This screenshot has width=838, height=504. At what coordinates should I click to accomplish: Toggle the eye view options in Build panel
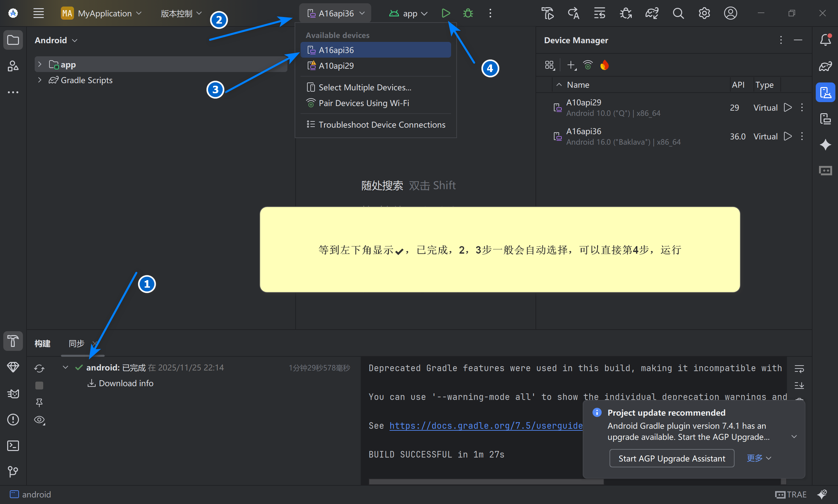click(x=39, y=420)
